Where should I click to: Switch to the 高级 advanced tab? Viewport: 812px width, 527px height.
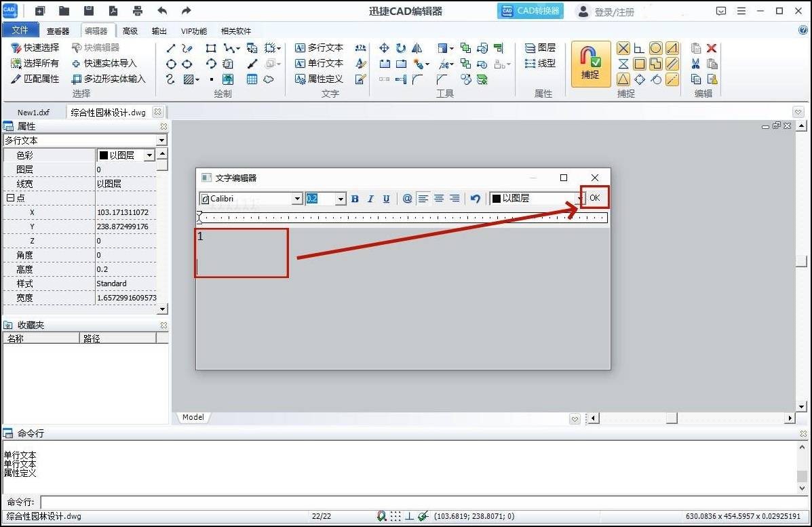130,31
